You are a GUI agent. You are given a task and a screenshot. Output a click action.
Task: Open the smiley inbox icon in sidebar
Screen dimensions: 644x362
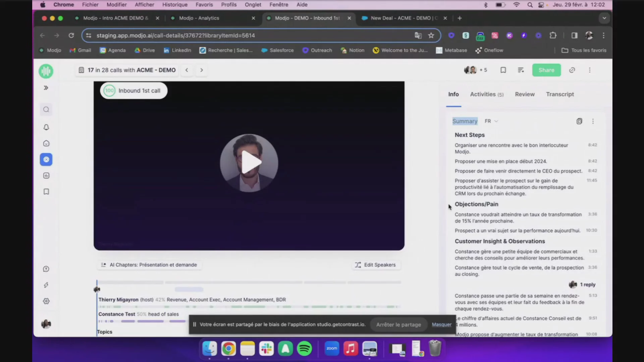click(x=46, y=143)
